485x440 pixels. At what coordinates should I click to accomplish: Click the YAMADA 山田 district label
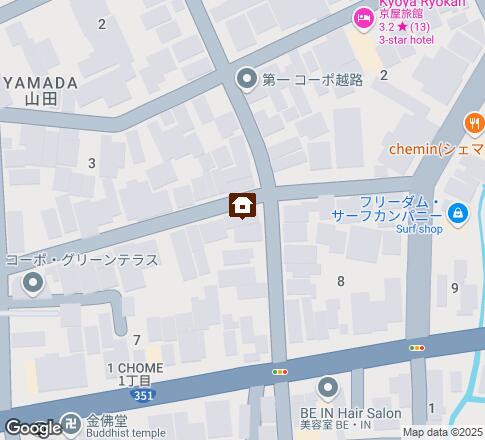pos(41,91)
